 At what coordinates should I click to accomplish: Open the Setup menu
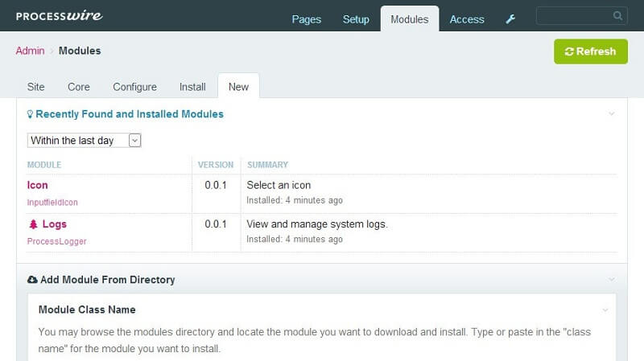coord(356,19)
